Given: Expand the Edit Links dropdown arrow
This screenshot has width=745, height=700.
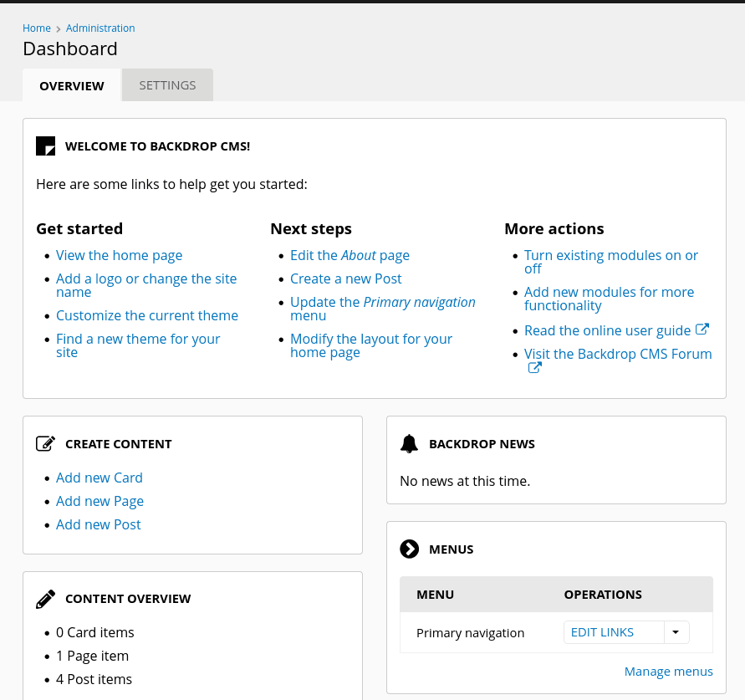Looking at the screenshot, I should [x=676, y=632].
